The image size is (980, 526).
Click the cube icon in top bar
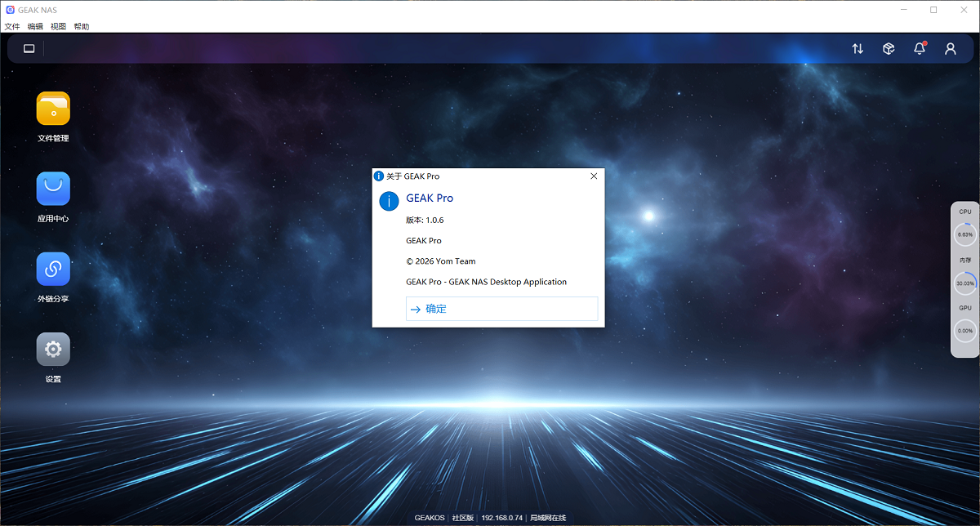click(x=889, y=49)
